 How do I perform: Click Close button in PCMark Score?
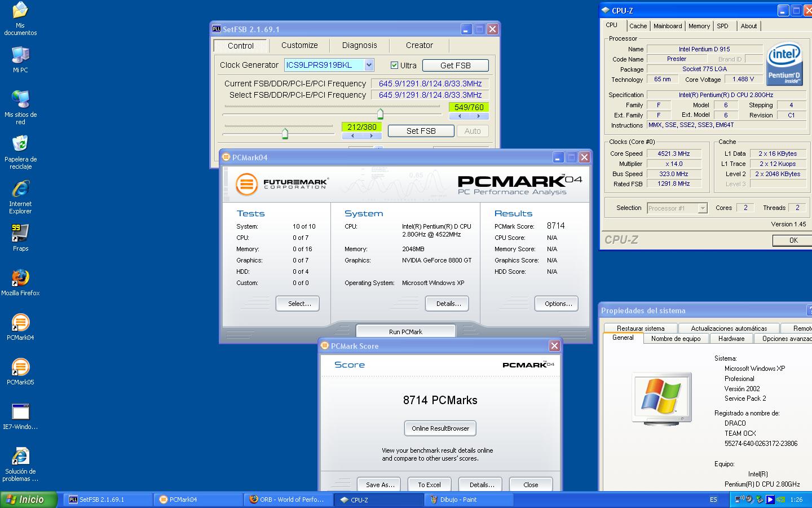(531, 484)
